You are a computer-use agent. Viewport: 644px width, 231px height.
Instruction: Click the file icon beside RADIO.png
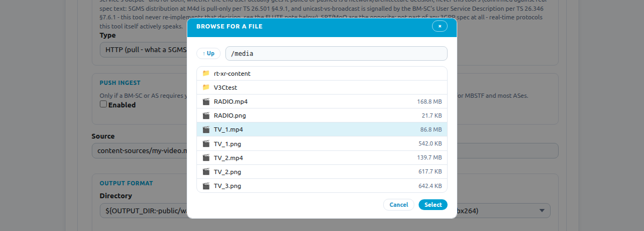pos(206,115)
